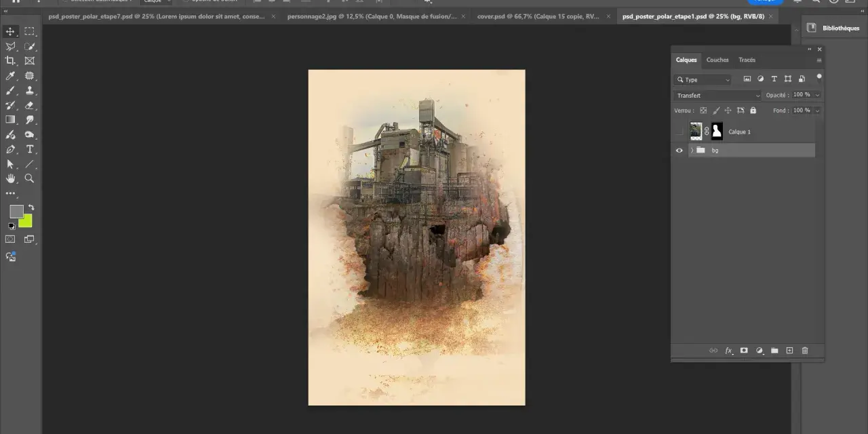The width and height of the screenshot is (868, 434).
Task: Add a layer style with fx button
Action: [x=729, y=351]
